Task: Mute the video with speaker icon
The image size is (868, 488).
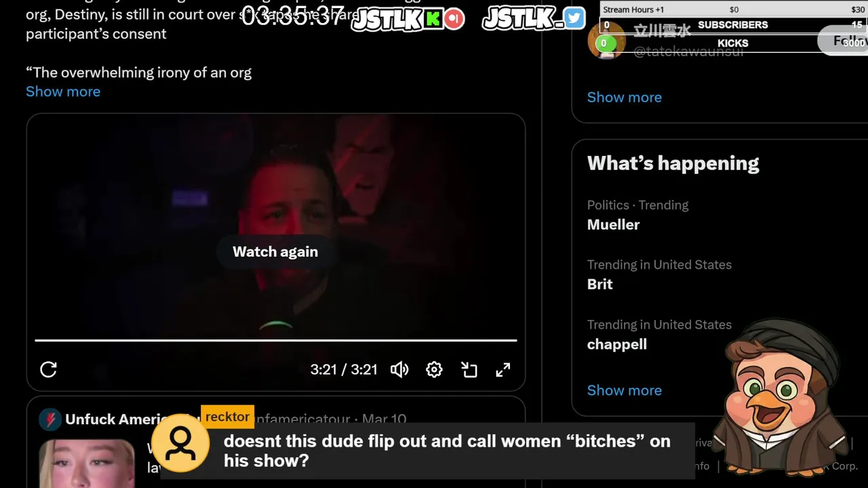Action: point(399,369)
